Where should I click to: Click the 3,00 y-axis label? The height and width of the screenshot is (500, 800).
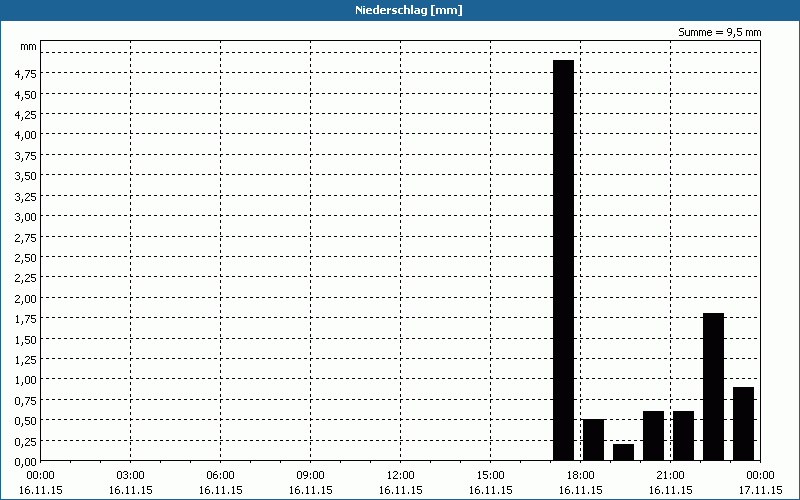(x=26, y=217)
